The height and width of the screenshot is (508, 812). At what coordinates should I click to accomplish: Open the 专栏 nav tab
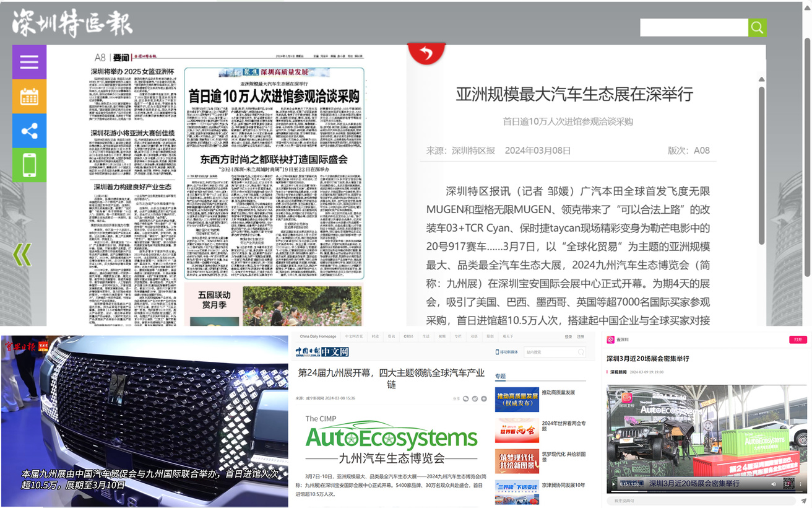click(x=458, y=336)
